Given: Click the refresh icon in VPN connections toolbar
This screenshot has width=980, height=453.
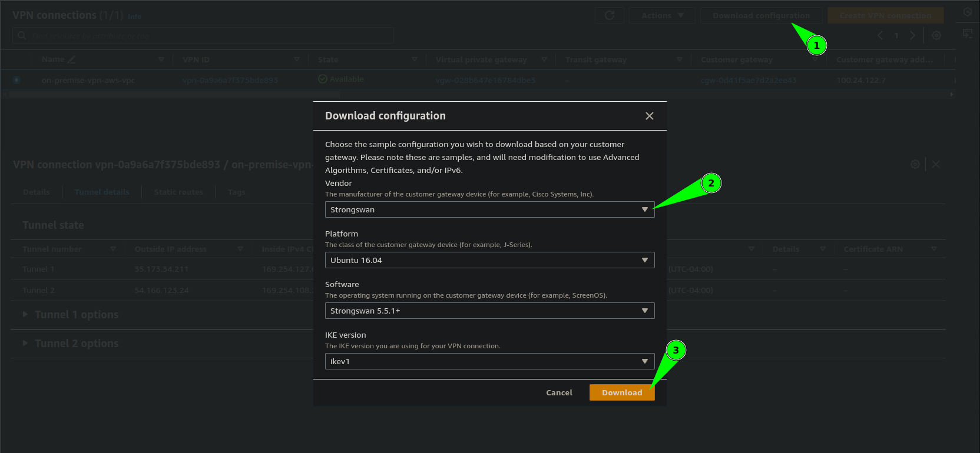Looking at the screenshot, I should click(610, 15).
